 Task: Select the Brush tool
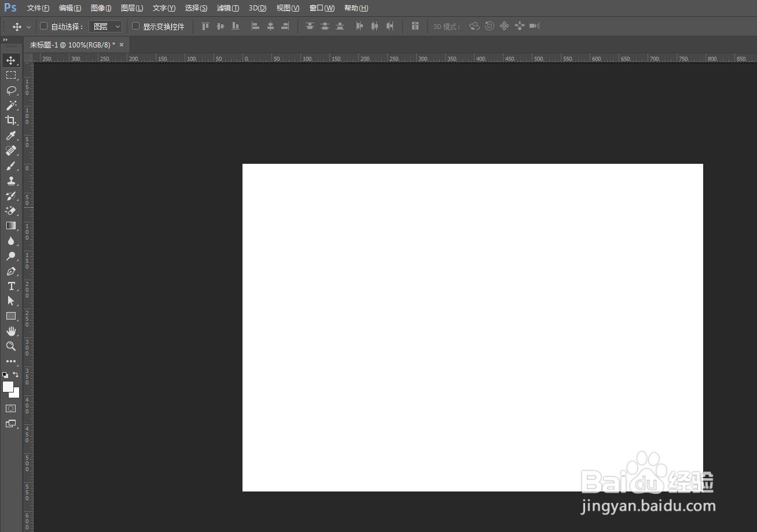11,166
